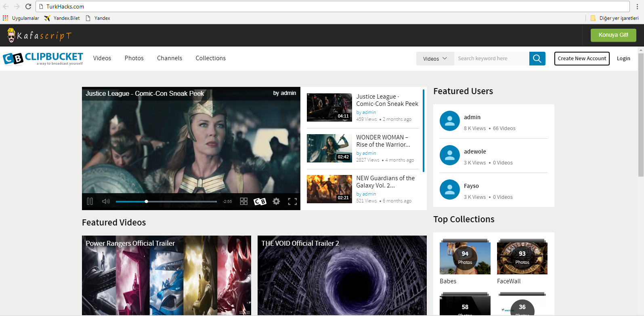644x316 pixels.
Task: Open the Videos menu item
Action: pyautogui.click(x=102, y=58)
